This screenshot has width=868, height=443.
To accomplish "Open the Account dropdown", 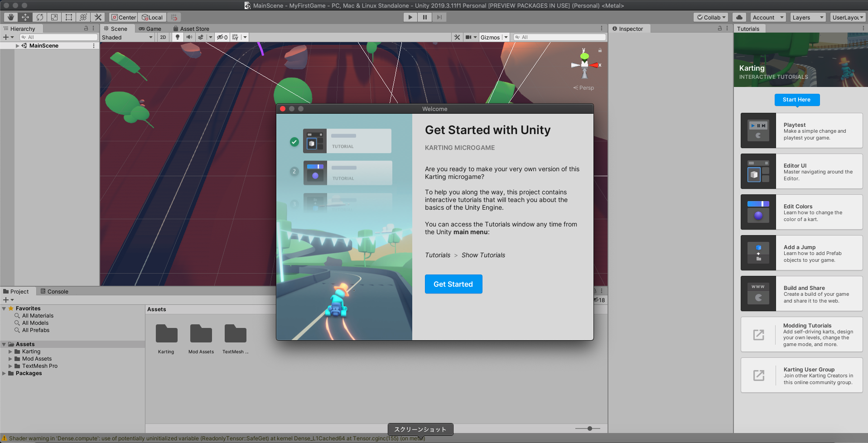I will pos(768,17).
